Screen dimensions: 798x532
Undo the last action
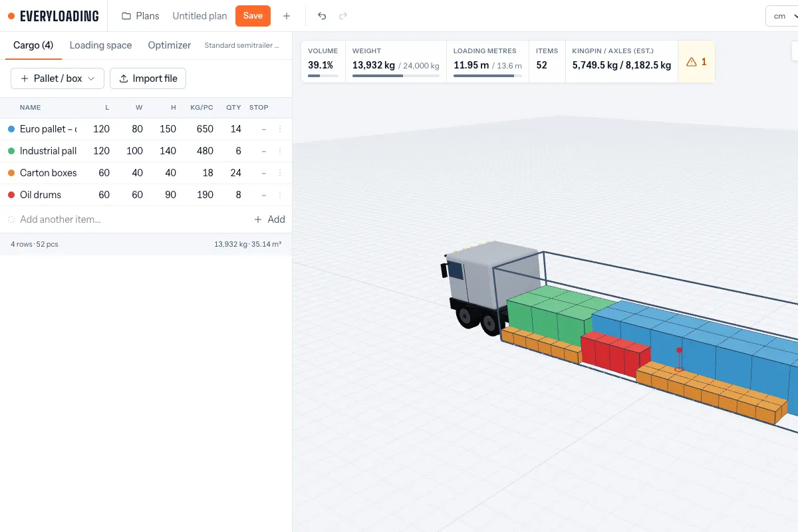[x=323, y=16]
